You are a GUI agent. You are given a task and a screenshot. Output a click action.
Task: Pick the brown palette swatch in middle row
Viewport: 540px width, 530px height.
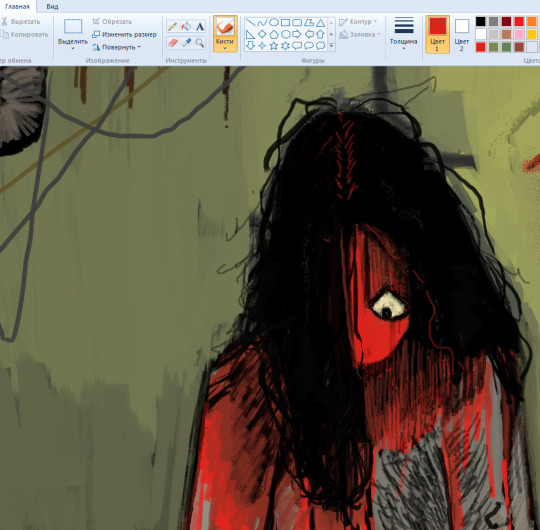[x=506, y=34]
